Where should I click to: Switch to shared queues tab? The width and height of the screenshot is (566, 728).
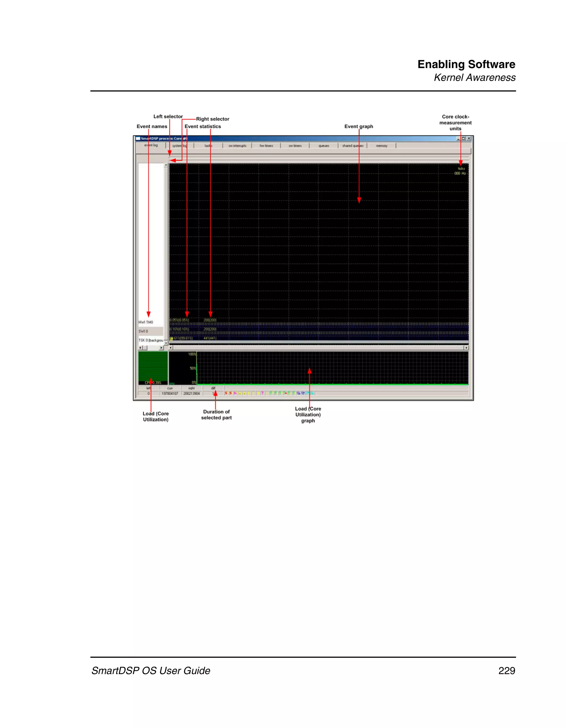click(x=352, y=146)
